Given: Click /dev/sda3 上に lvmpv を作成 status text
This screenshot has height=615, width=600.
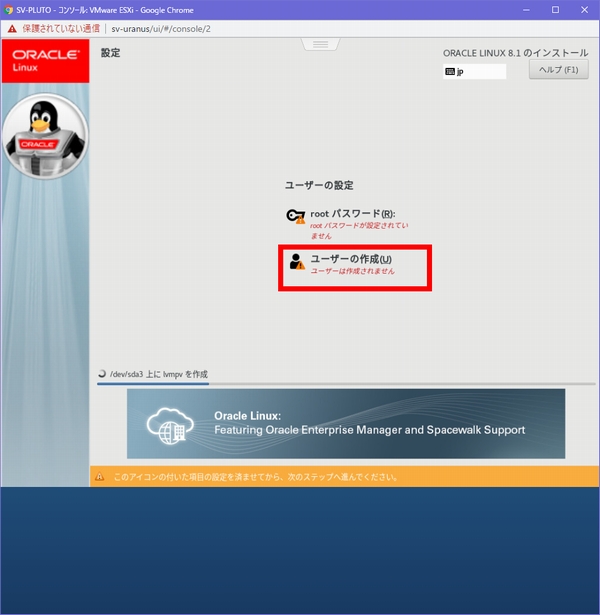Looking at the screenshot, I should click(158, 374).
